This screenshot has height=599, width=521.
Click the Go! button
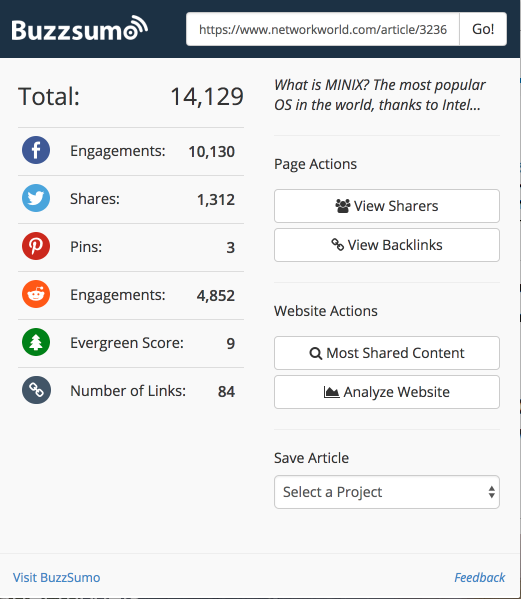click(483, 29)
